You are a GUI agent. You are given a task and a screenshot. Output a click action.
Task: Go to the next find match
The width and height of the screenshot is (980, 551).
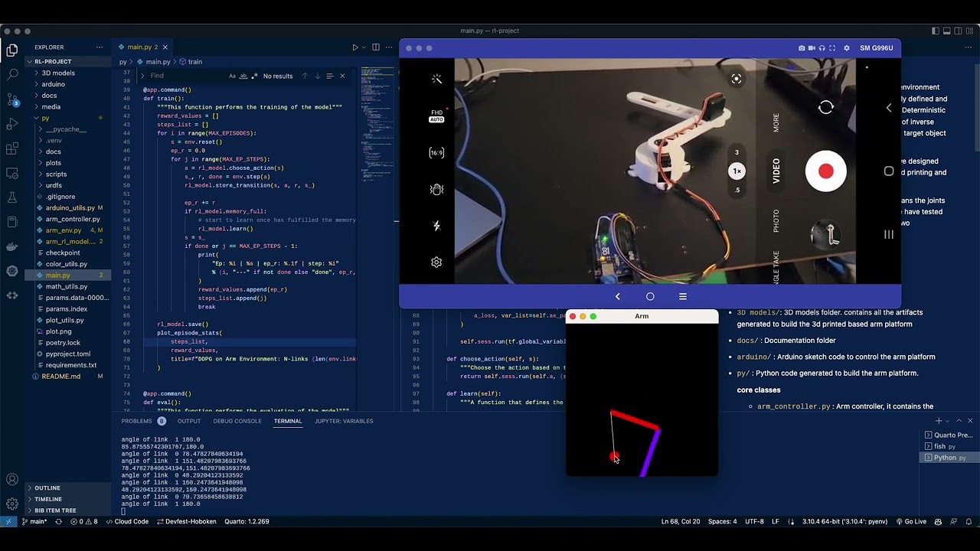(x=317, y=76)
